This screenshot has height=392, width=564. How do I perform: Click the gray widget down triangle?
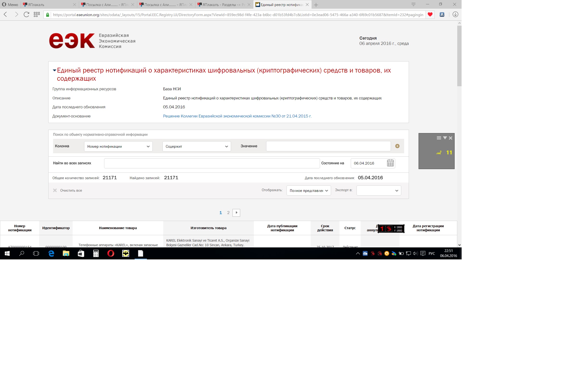(x=445, y=138)
